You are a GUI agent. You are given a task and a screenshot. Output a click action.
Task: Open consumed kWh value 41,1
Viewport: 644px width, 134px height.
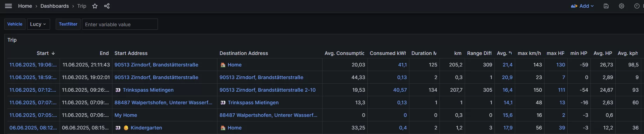click(402, 65)
